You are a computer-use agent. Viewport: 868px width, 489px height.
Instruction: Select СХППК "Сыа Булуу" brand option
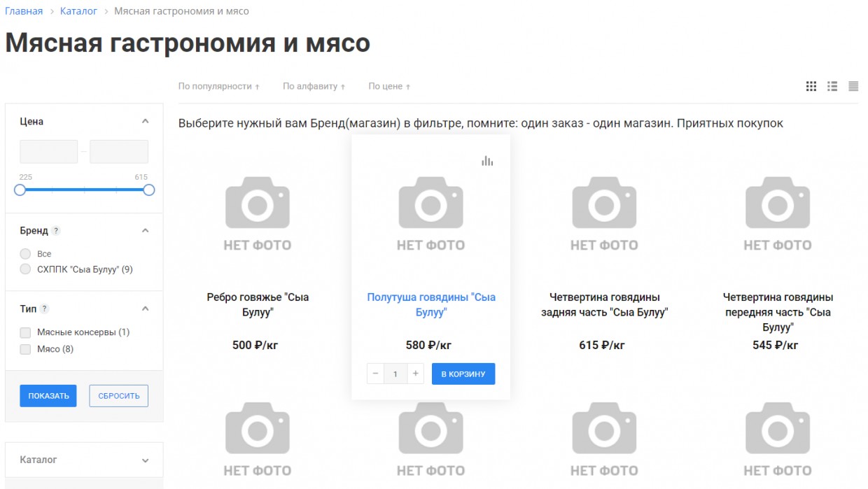[26, 269]
